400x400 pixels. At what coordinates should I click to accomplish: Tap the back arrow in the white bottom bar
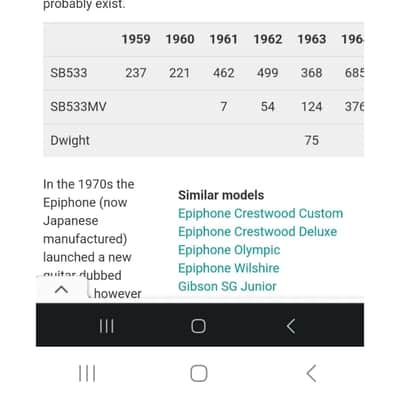tap(311, 373)
